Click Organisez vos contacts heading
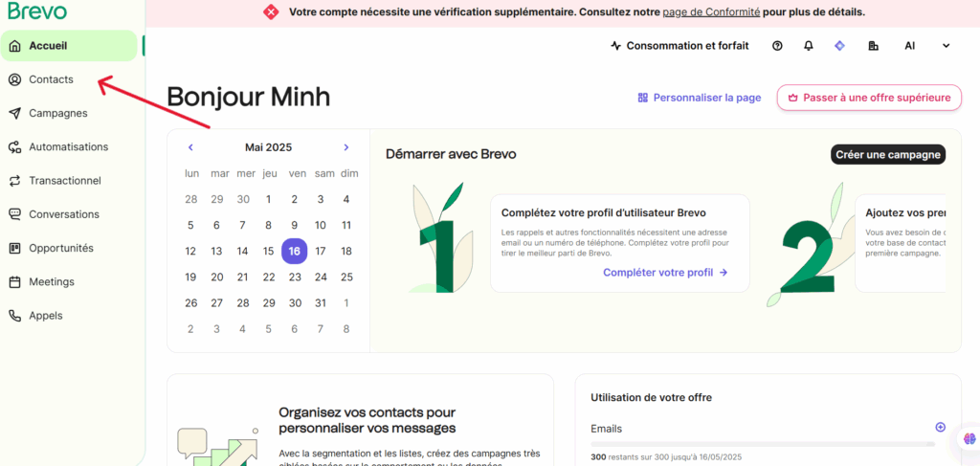The image size is (980, 466). (367, 420)
